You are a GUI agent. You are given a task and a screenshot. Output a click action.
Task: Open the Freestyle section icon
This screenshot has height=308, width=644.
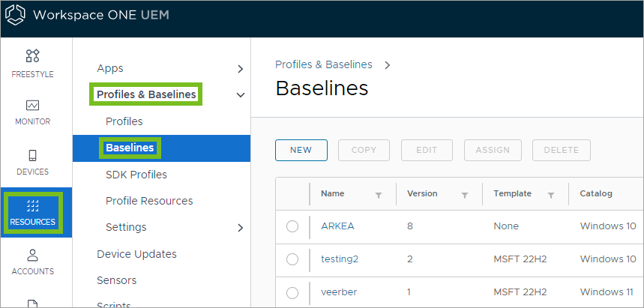click(32, 55)
